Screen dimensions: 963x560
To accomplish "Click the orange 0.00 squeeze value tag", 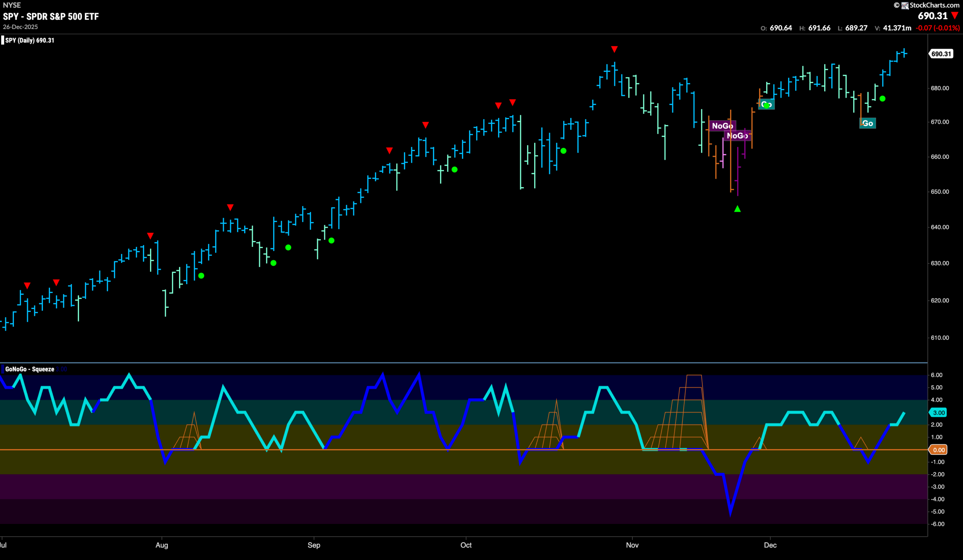I will [939, 450].
